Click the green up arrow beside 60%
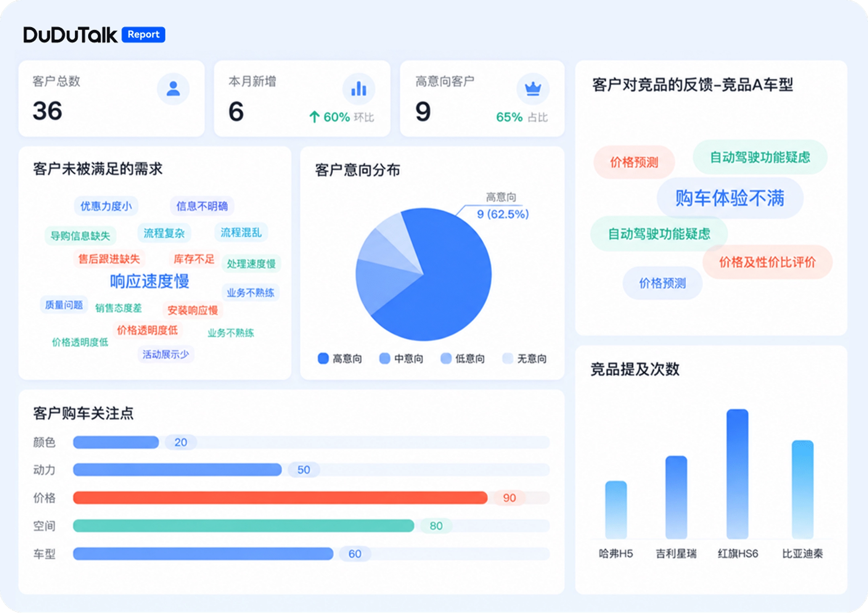The image size is (868, 613). [x=314, y=117]
